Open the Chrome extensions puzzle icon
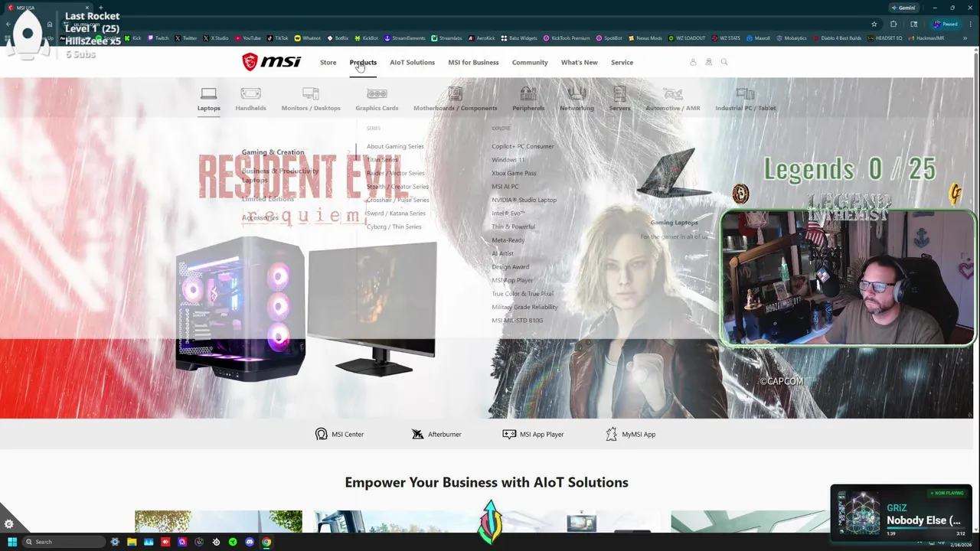The image size is (980, 551). coord(893,24)
